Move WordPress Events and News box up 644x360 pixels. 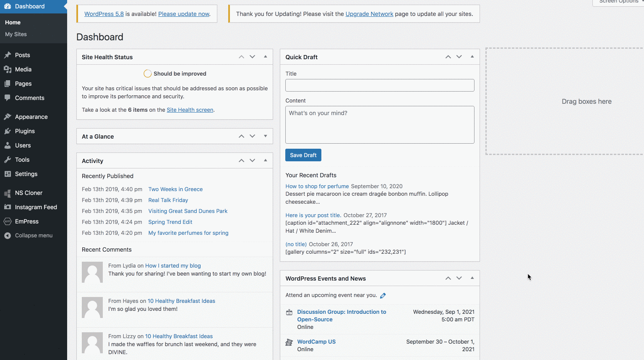(x=448, y=278)
